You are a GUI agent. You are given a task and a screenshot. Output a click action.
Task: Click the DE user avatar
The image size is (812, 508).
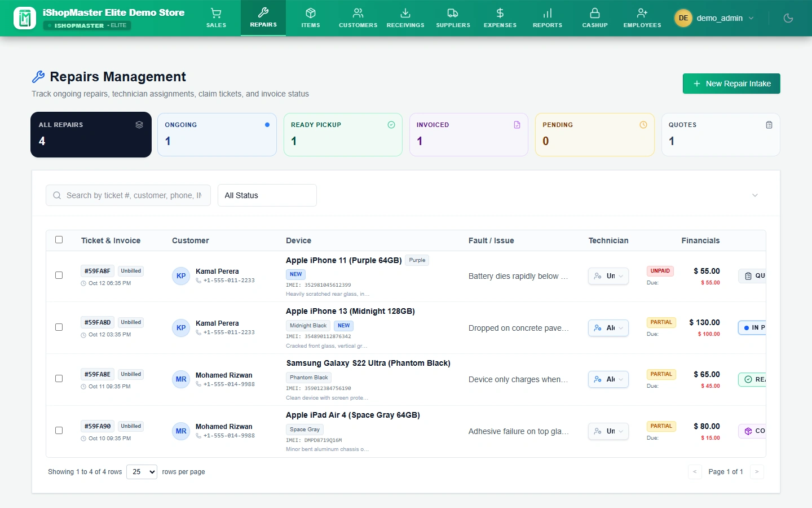(x=683, y=18)
